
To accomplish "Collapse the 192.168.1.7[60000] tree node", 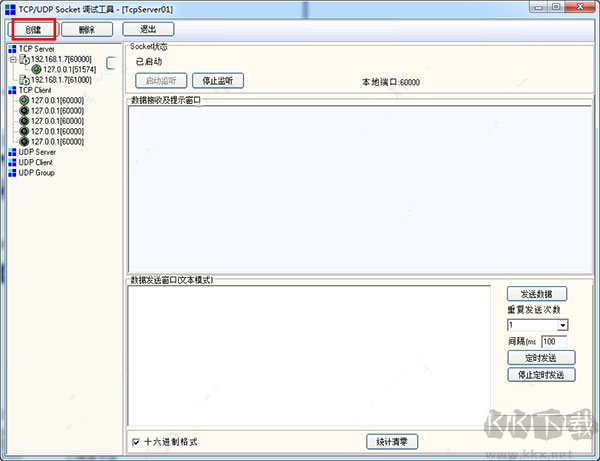I will point(13,59).
